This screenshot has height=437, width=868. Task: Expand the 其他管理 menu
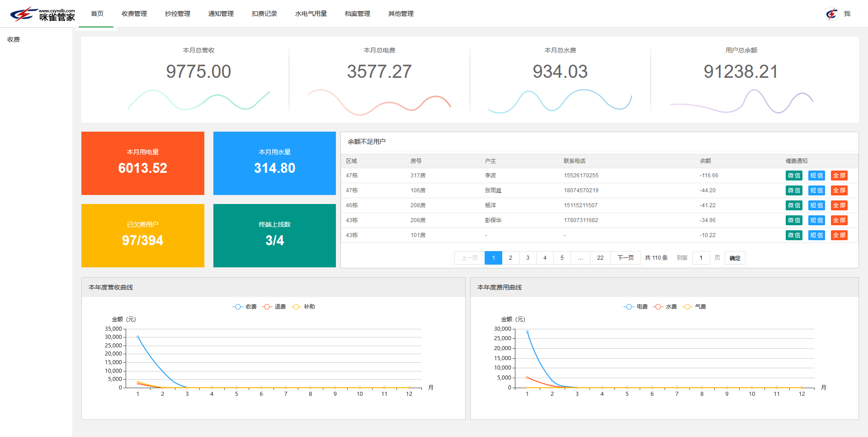click(401, 14)
